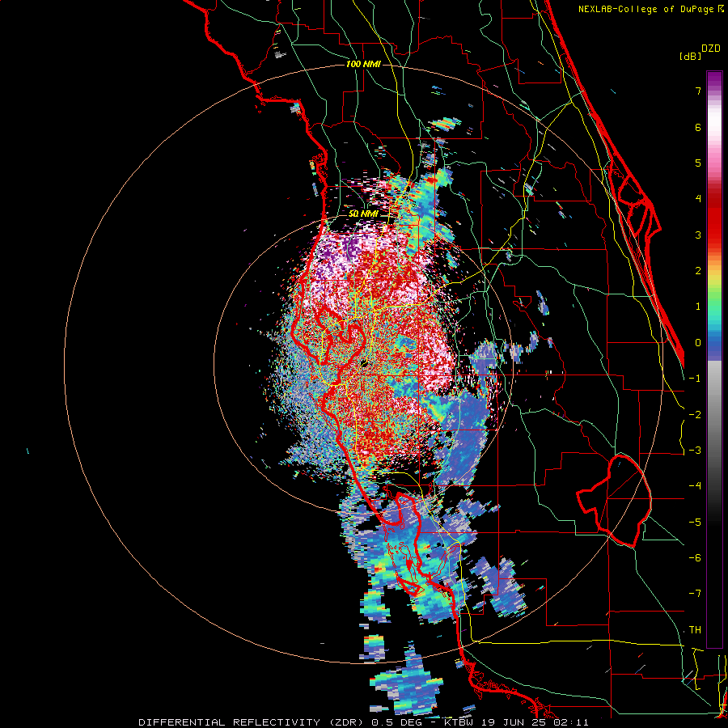Click the 4 value on color scale

coord(698,199)
